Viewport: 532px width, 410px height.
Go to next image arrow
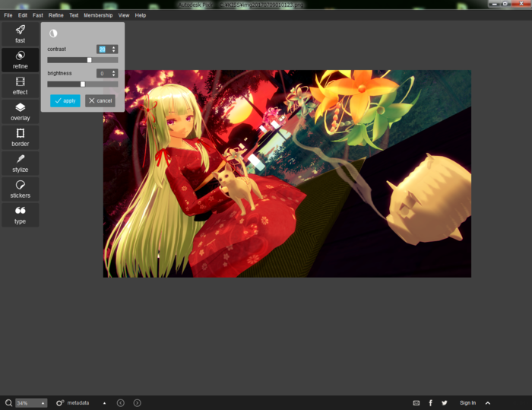[137, 403]
